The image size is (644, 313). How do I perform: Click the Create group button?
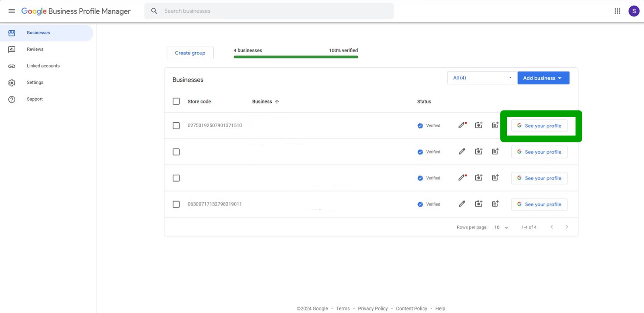tap(190, 53)
